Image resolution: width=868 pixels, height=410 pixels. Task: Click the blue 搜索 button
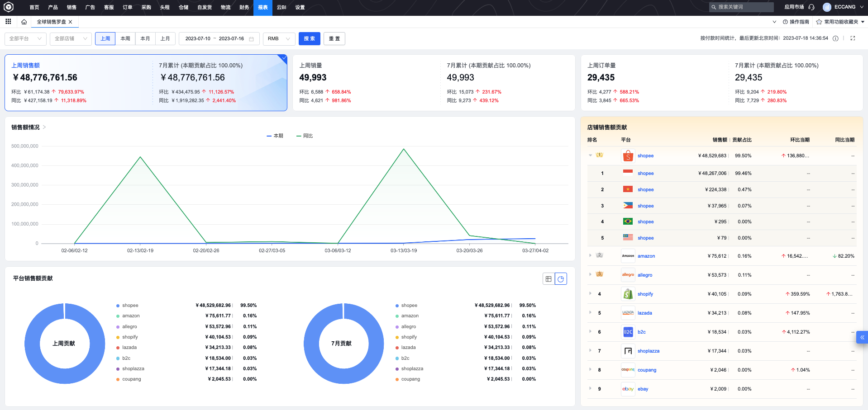click(x=309, y=39)
